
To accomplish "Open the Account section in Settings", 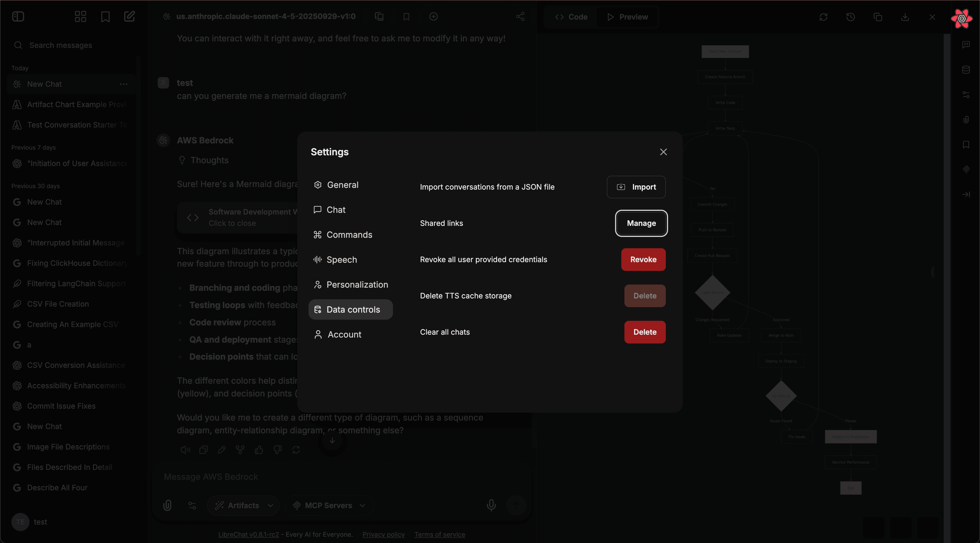I will click(x=344, y=334).
